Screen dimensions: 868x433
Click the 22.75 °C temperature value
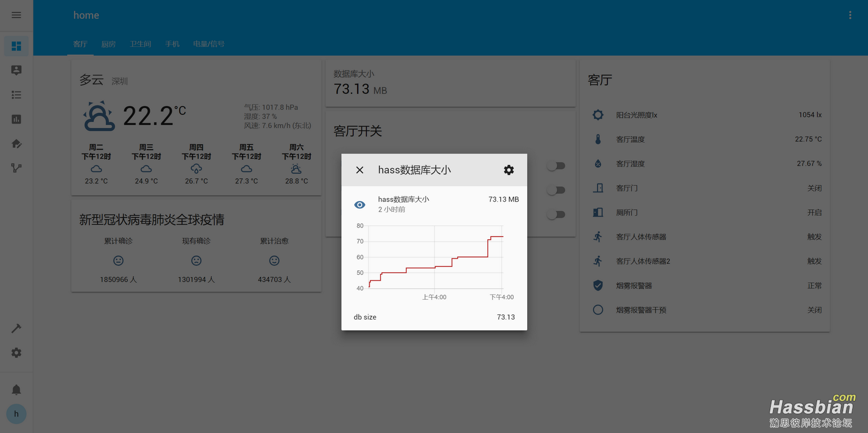(x=808, y=139)
